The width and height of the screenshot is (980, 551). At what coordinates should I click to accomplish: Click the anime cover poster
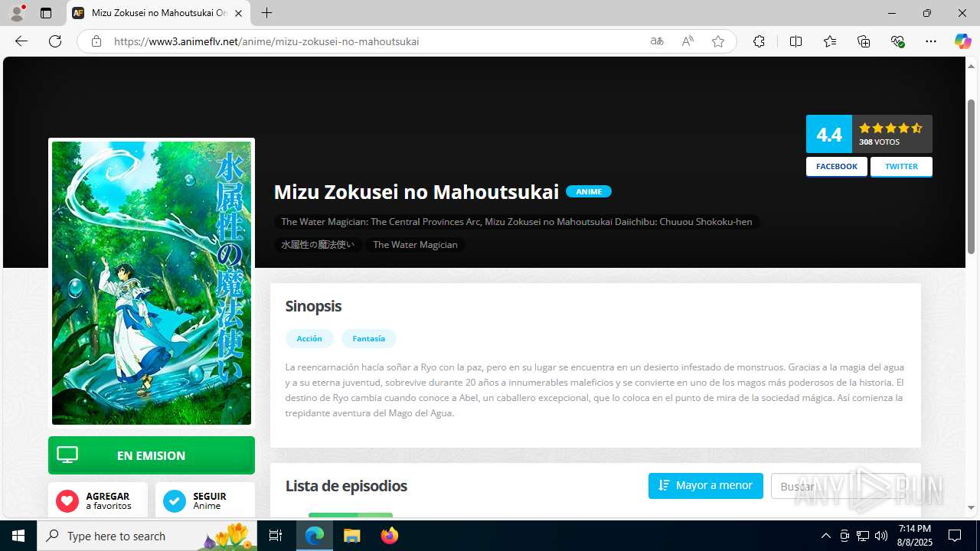[x=152, y=282]
